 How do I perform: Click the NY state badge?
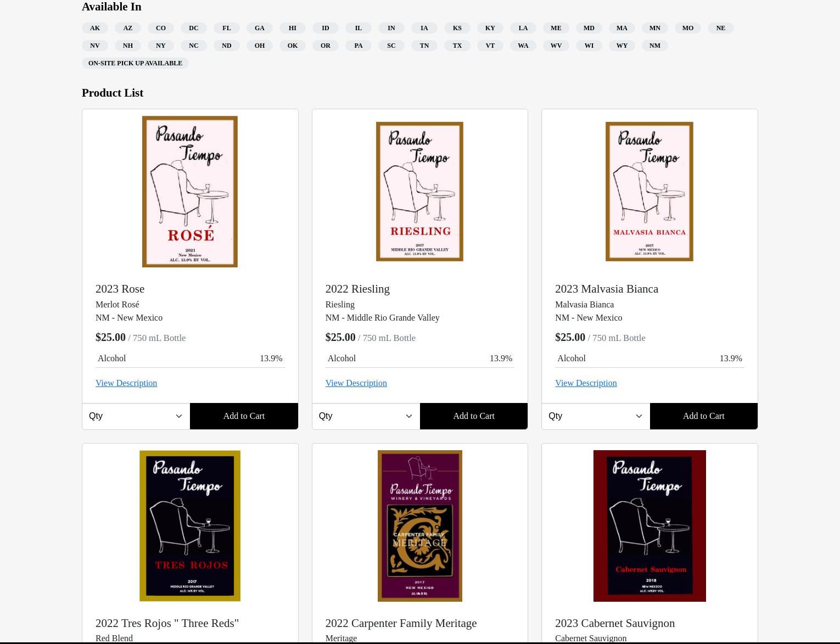tap(161, 46)
